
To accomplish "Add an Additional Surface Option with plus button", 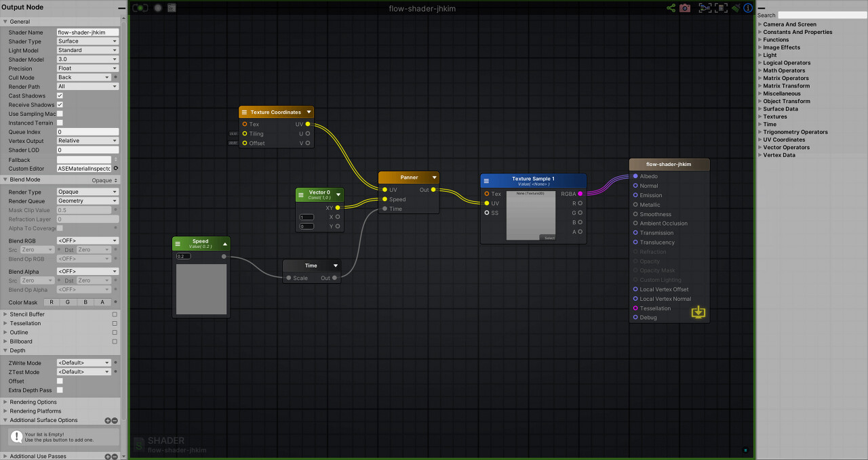I will (107, 420).
